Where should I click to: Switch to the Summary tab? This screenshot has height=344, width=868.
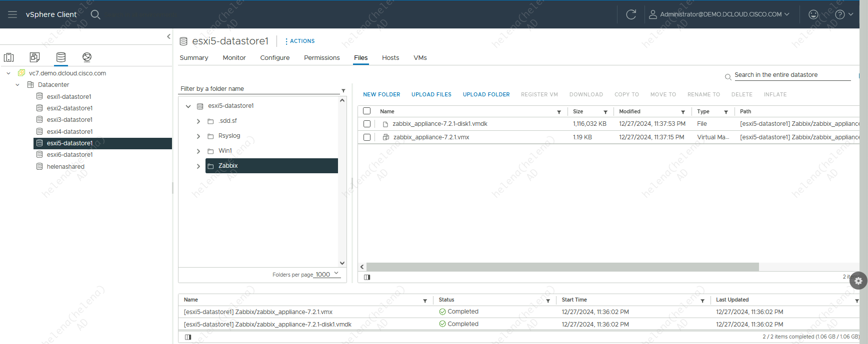193,58
